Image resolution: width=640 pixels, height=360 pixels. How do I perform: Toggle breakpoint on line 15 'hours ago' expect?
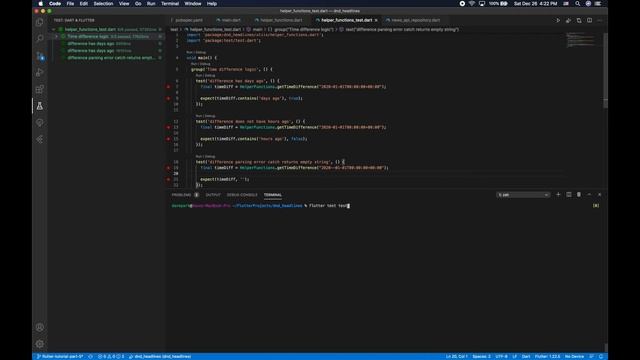pos(168,139)
